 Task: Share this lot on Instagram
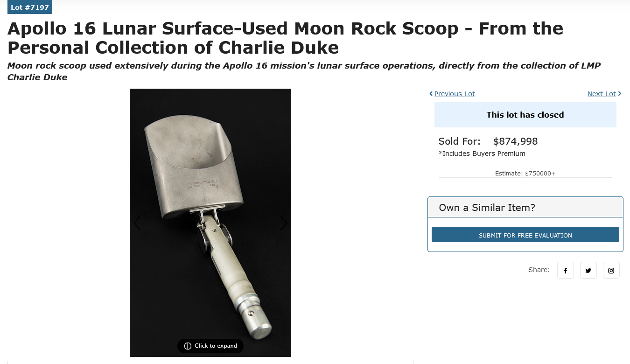pos(611,270)
